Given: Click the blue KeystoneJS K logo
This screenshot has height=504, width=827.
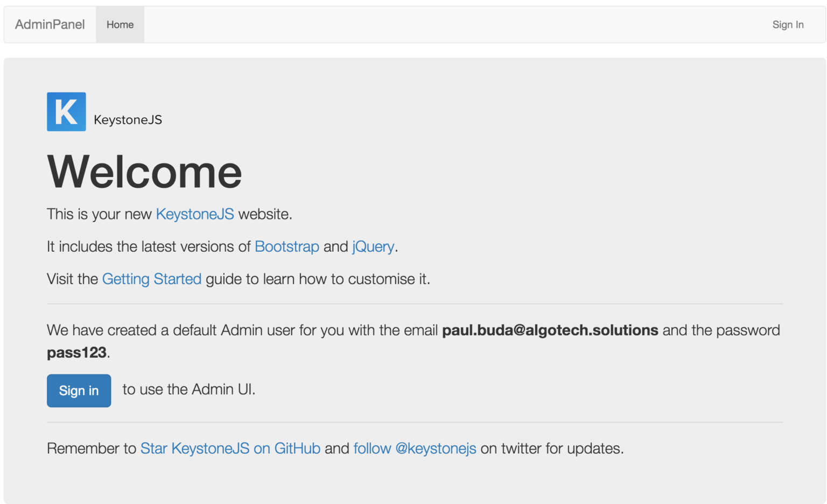Looking at the screenshot, I should tap(66, 112).
